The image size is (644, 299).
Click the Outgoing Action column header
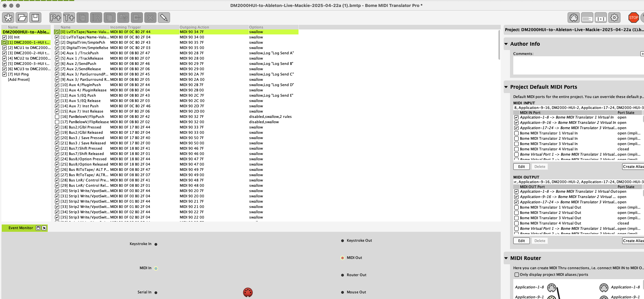[x=214, y=27]
